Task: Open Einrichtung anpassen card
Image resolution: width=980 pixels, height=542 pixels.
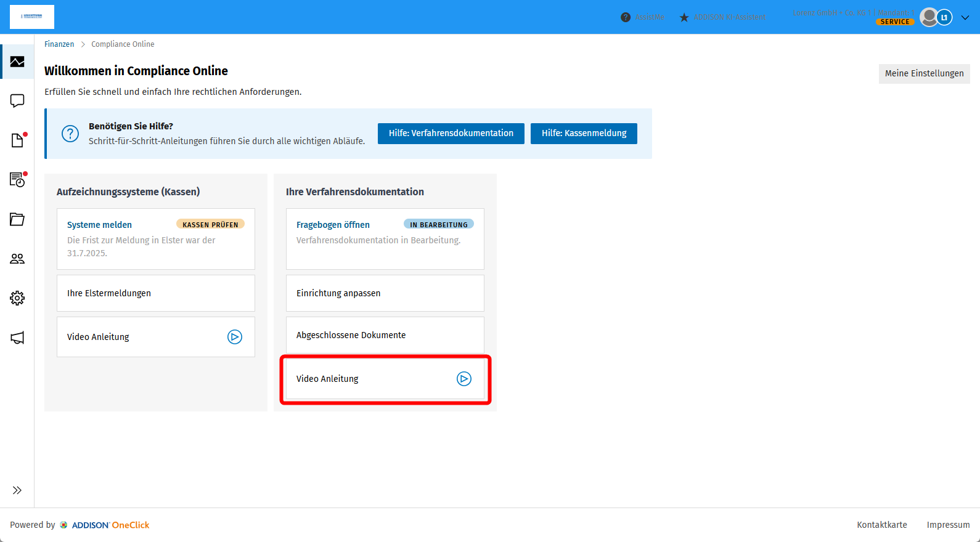Action: [385, 293]
